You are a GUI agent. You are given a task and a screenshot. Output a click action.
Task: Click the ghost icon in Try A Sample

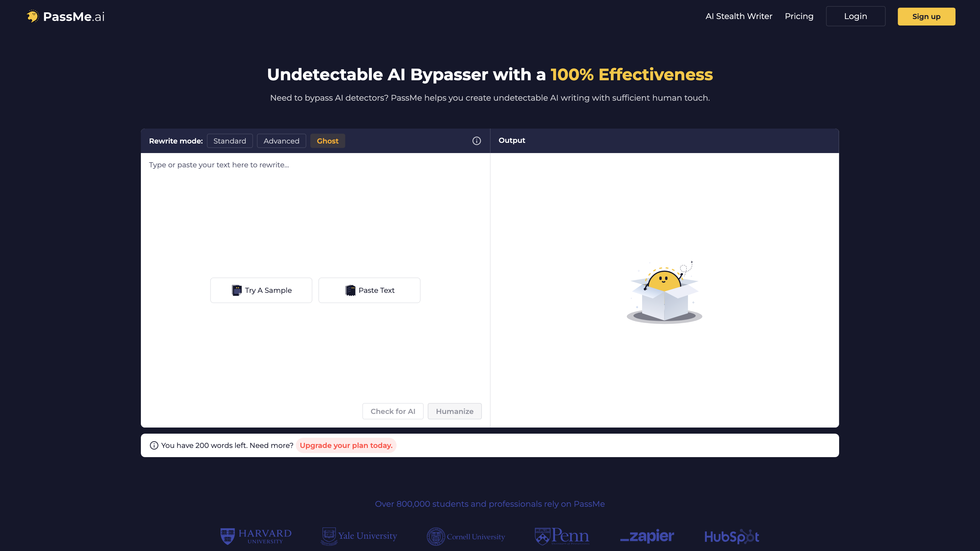click(236, 290)
